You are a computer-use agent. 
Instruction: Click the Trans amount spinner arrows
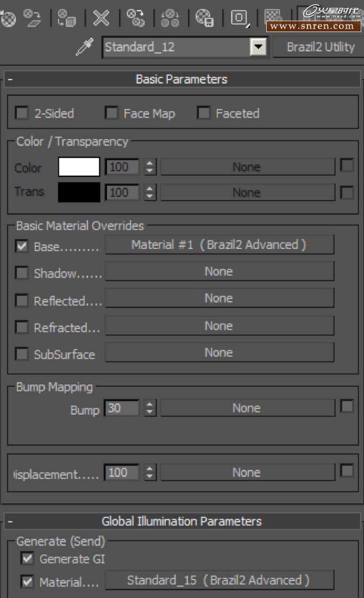click(x=150, y=192)
